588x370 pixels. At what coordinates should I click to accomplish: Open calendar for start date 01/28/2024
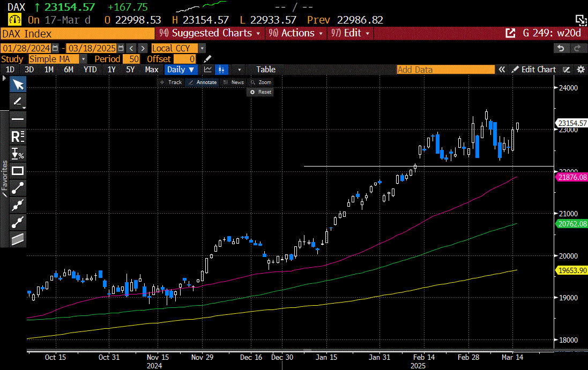point(55,48)
